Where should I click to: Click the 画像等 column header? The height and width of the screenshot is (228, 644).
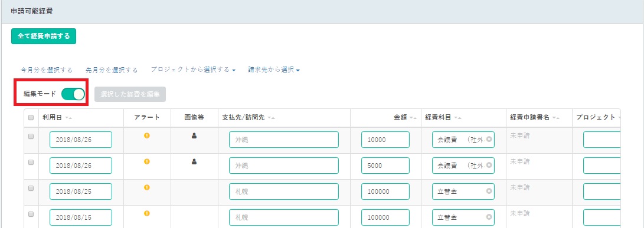[x=194, y=117]
